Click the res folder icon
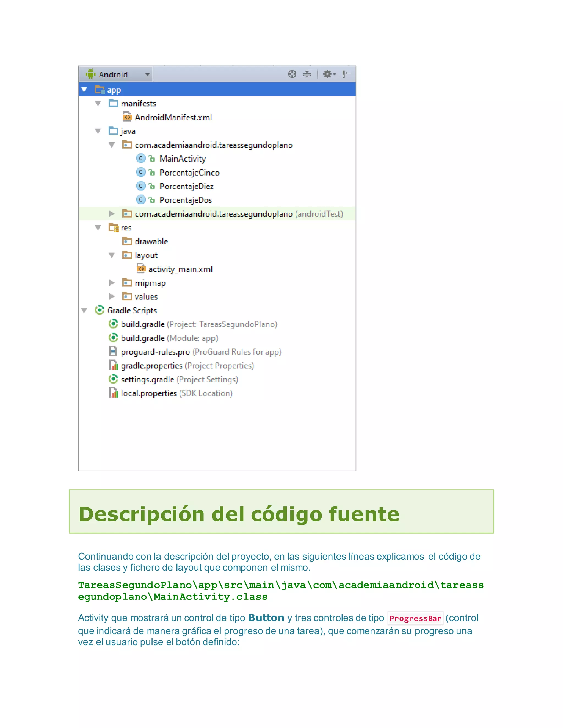Screen dimensions: 563x728 114,227
